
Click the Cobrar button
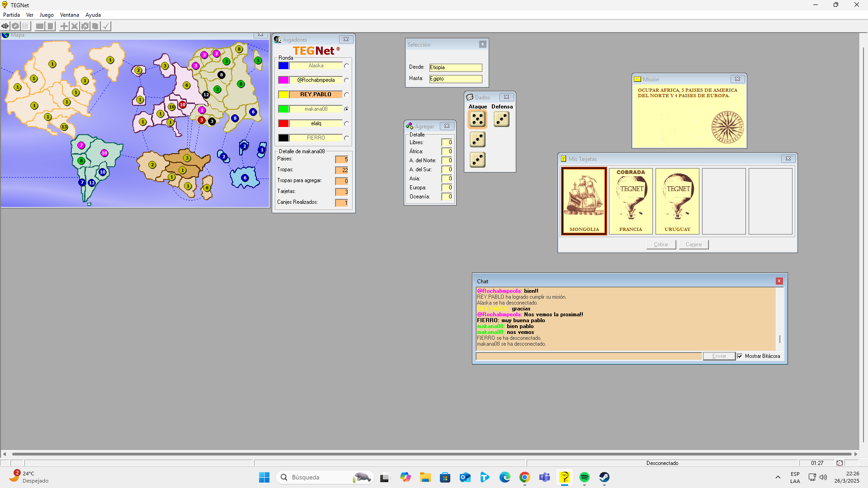tap(661, 244)
